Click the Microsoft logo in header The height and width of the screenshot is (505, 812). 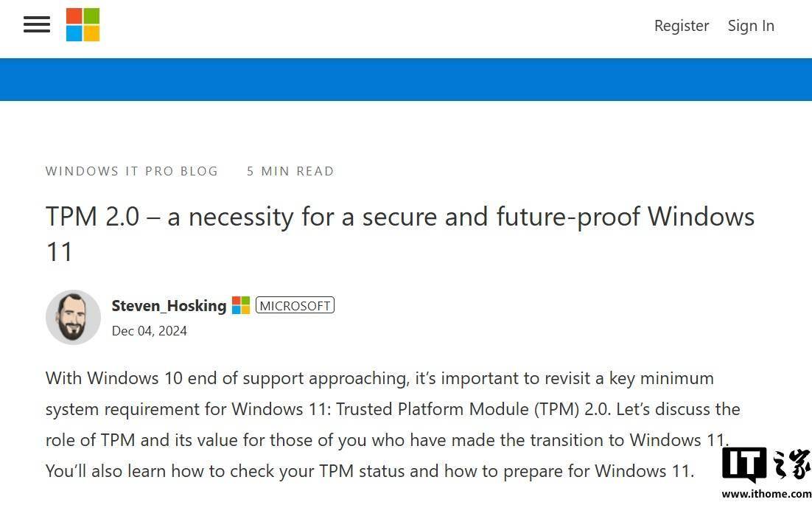pyautogui.click(x=83, y=24)
